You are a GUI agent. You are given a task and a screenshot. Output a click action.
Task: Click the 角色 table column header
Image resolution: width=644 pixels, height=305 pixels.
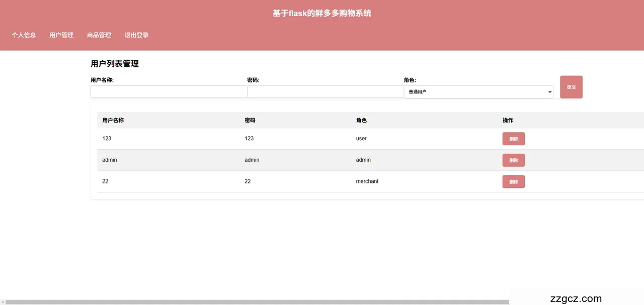click(361, 121)
